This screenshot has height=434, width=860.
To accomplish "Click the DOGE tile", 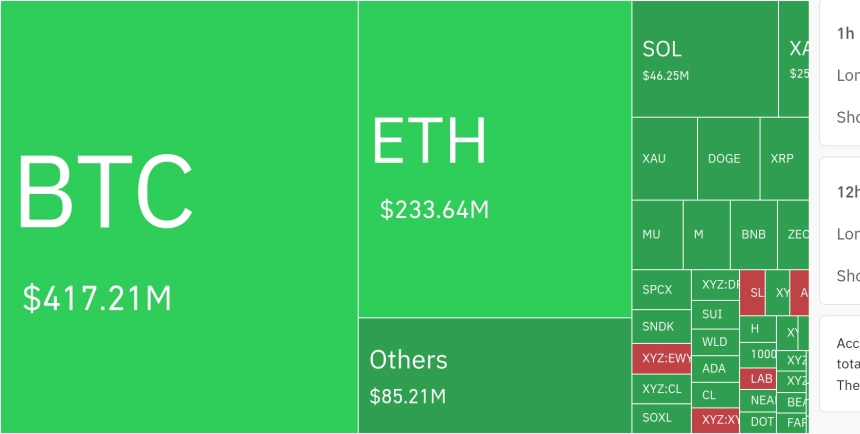I will click(x=728, y=159).
